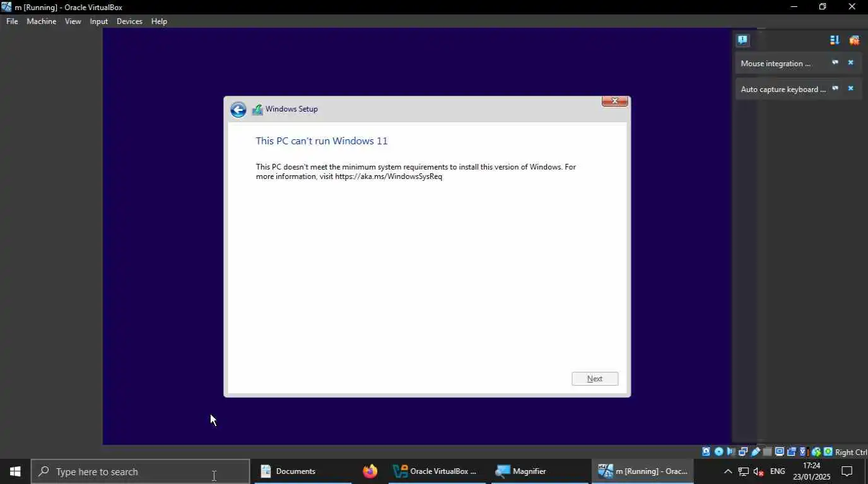Click the 'm [Running]' VM taskbar item
The image size is (868, 484).
click(642, 471)
